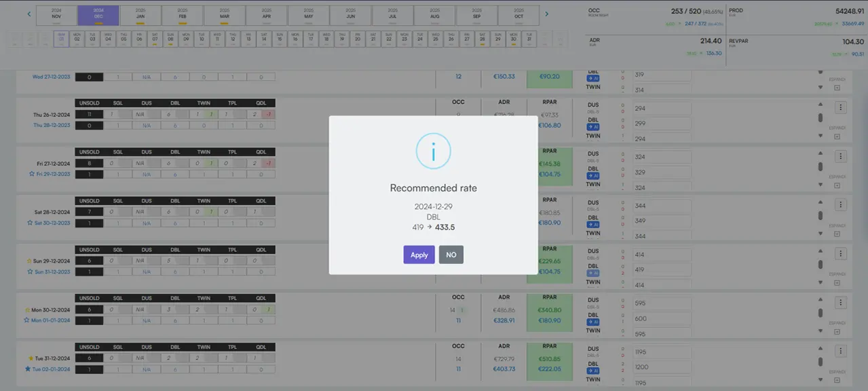This screenshot has width=868, height=391.
Task: Toggle the star next to Sun 29-12-2024
Action: [x=29, y=261]
